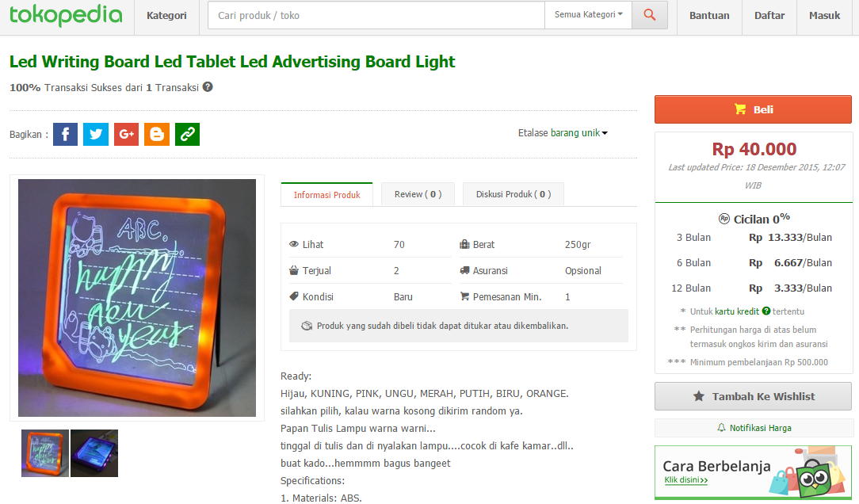Open the Diskusi Produk tab
The height and width of the screenshot is (504, 859).
click(x=513, y=193)
